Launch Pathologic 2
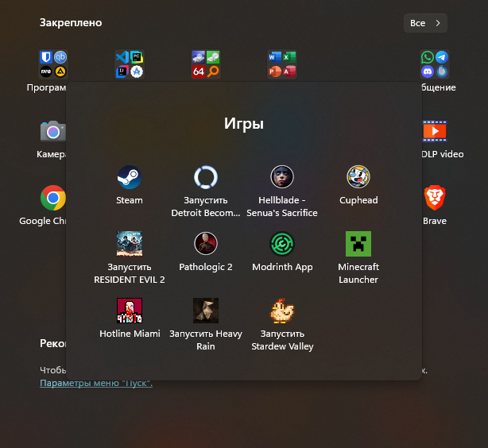The height and width of the screenshot is (448, 488). 205,244
